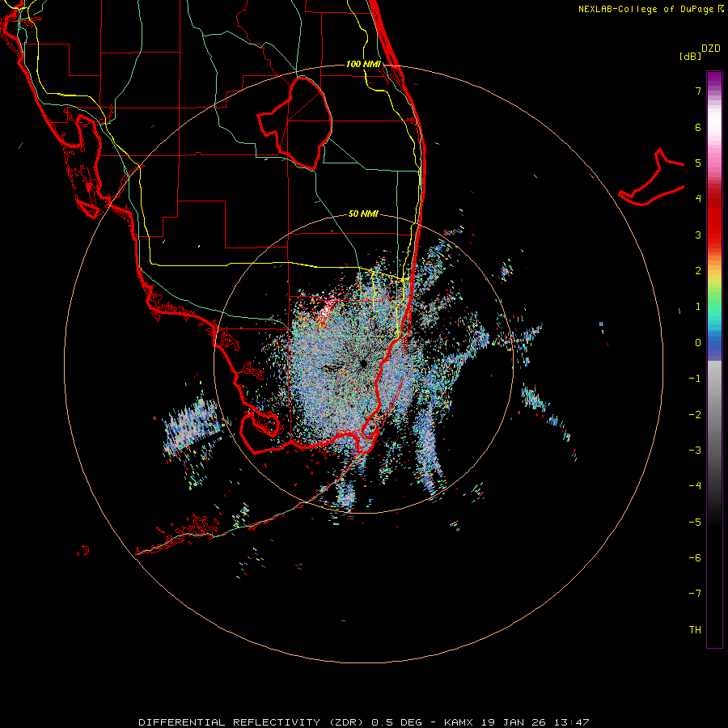Click the DZD product label
Viewport: 728px width, 728px height.
point(711,49)
